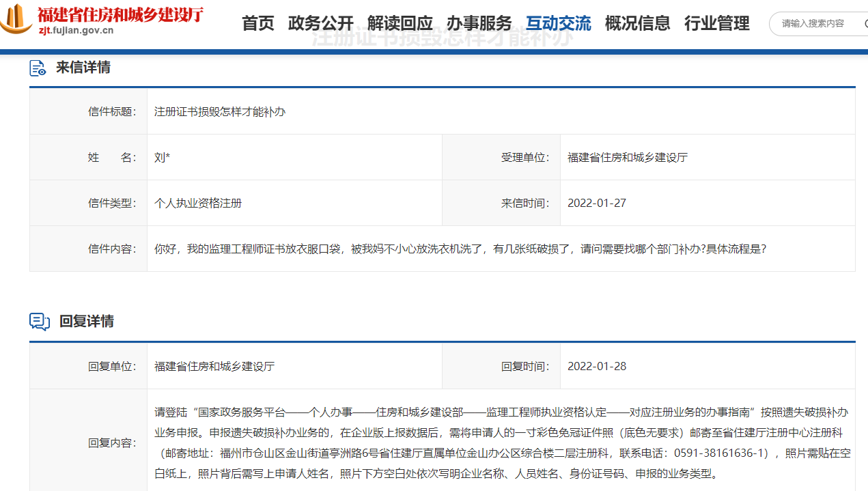
Task: Select the highlighted 互动交流 menu item
Action: pos(558,23)
